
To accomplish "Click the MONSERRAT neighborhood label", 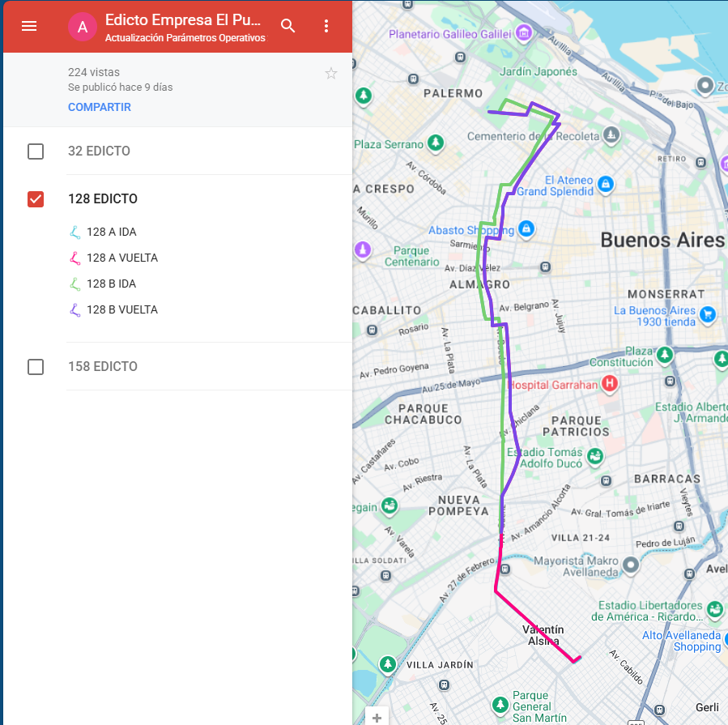I will tap(666, 294).
